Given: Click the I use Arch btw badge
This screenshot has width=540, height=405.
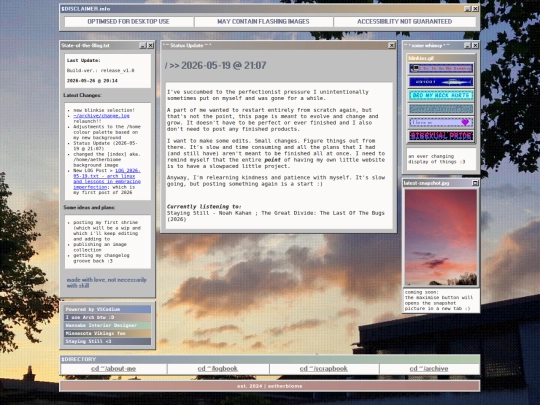Looking at the screenshot, I should coord(107,317).
